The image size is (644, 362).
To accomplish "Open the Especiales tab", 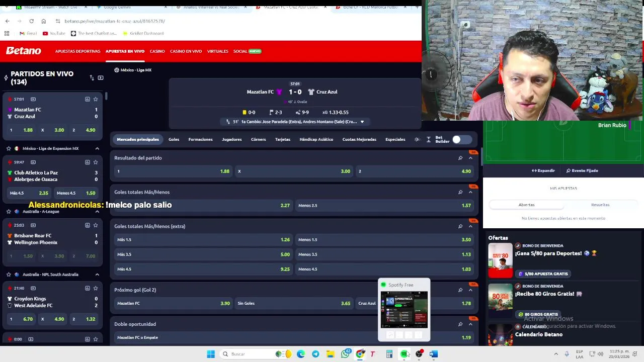I will coord(395,139).
